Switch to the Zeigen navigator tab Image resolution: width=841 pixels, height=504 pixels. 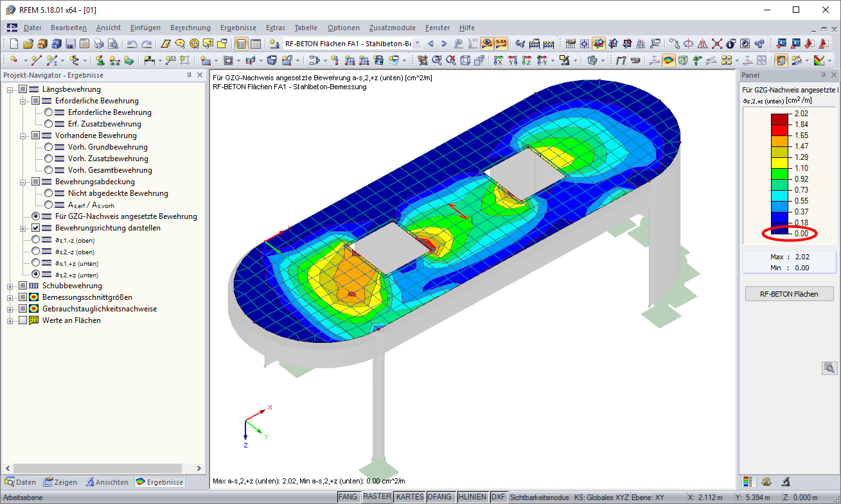60,482
